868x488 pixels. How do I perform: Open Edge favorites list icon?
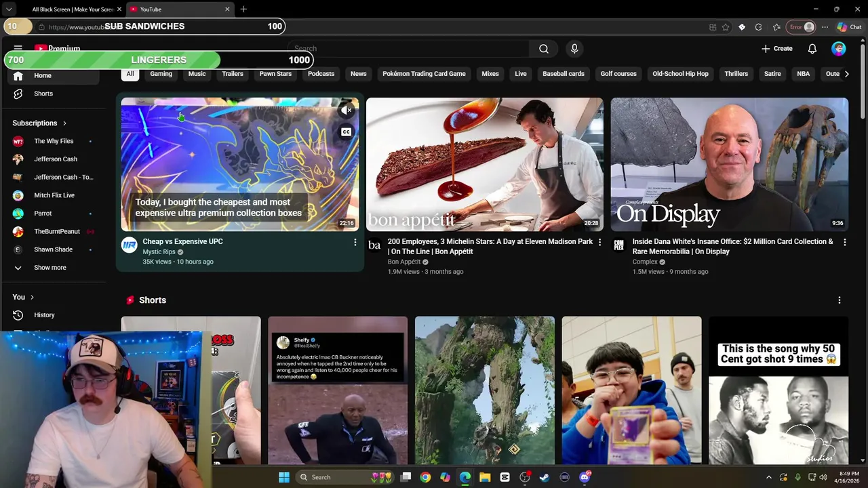tap(776, 27)
